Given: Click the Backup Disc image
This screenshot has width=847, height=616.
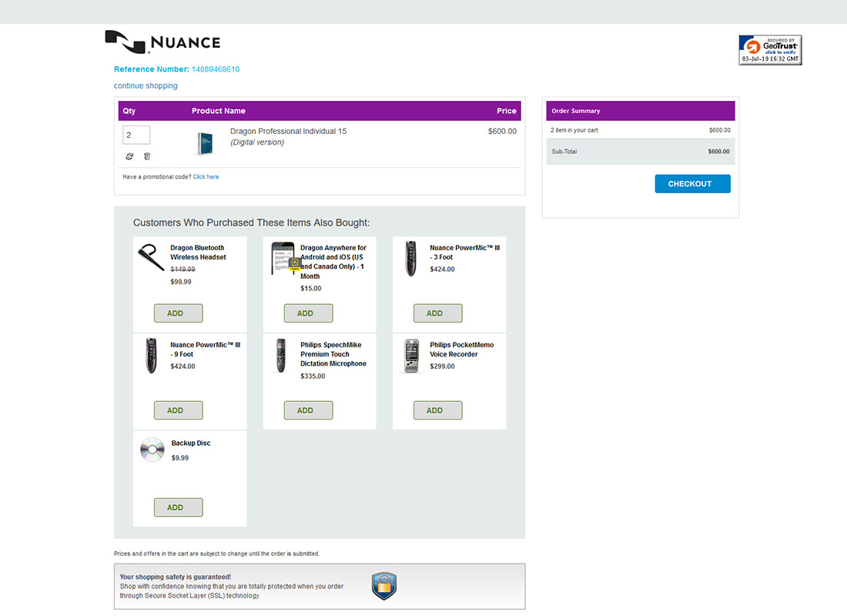Looking at the screenshot, I should pos(152,450).
